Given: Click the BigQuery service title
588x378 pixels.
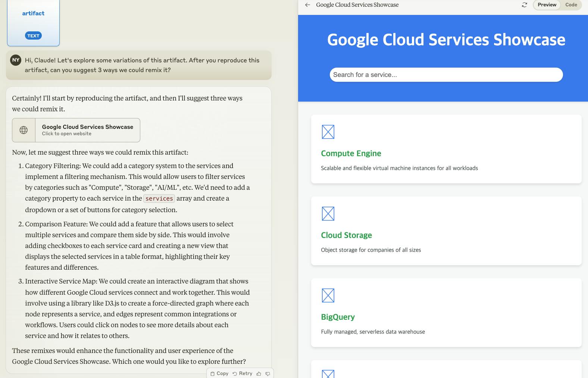Looking at the screenshot, I should click(338, 317).
